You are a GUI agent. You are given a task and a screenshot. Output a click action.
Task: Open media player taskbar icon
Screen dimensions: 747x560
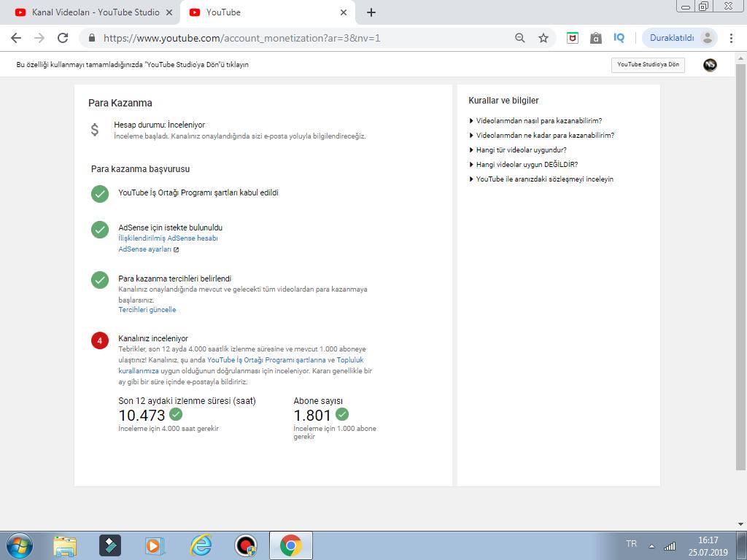click(x=155, y=545)
